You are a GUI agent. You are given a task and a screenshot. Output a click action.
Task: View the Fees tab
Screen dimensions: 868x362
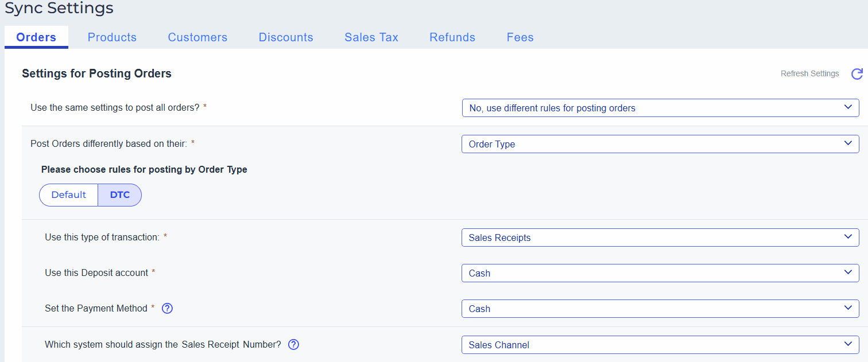coord(520,37)
